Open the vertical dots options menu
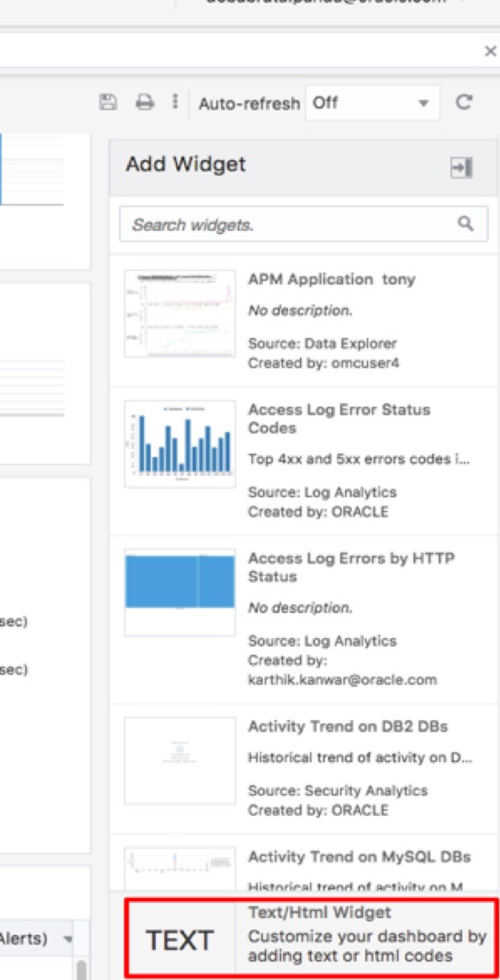 point(174,102)
